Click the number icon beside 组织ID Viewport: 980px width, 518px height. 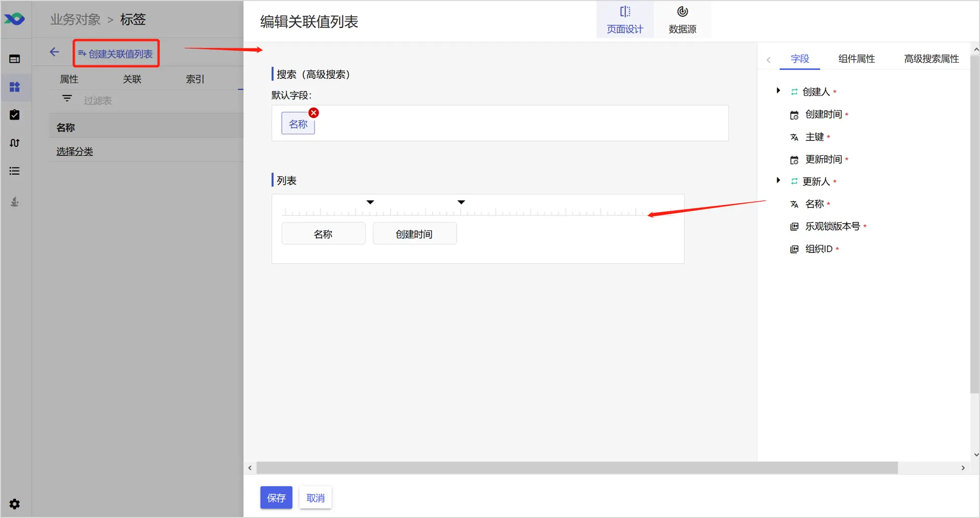pyautogui.click(x=794, y=249)
